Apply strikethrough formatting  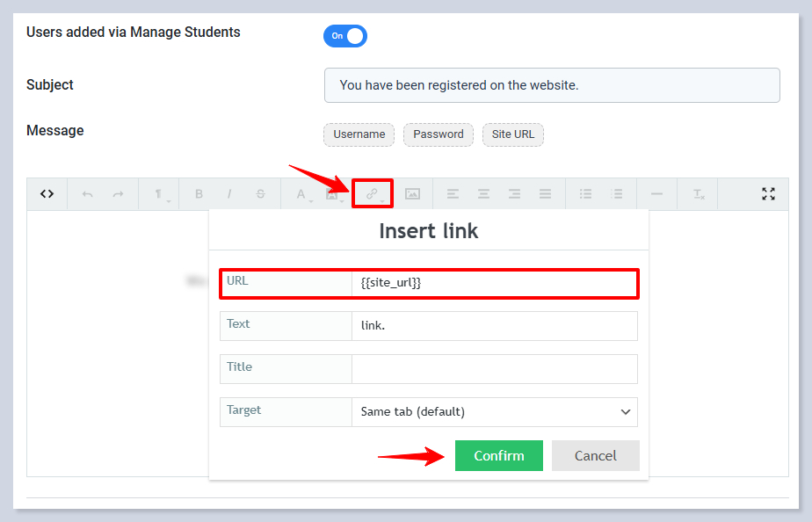click(261, 194)
